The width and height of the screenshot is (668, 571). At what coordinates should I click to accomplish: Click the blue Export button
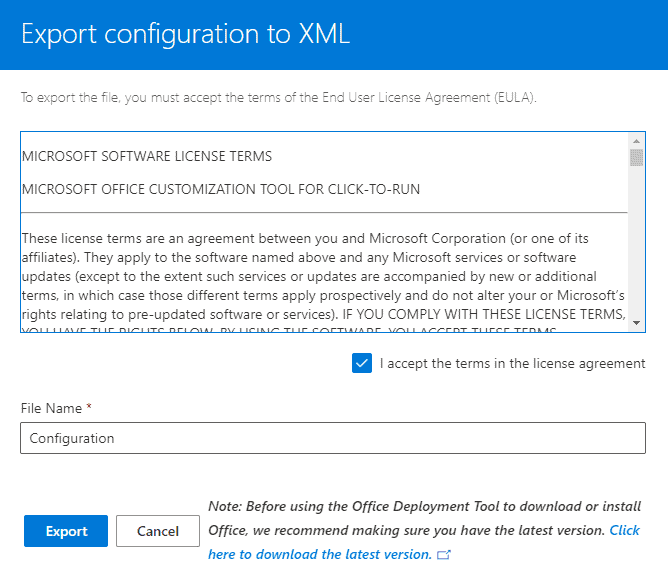[66, 531]
